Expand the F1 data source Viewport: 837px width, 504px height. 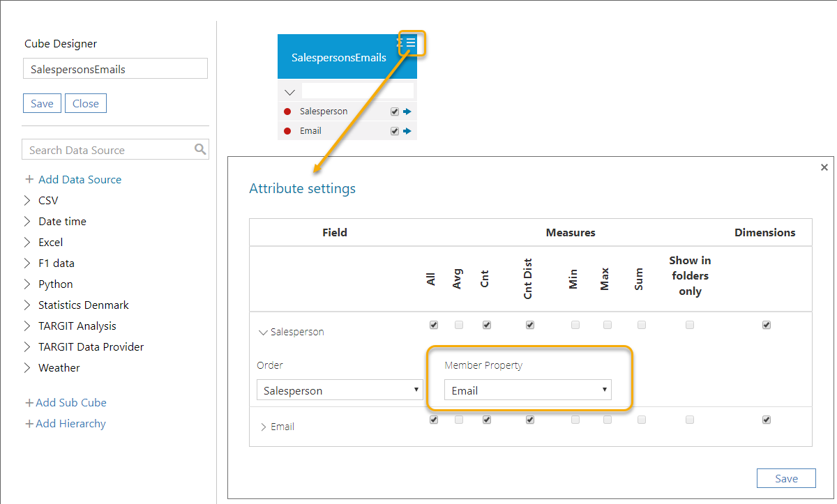pos(27,263)
